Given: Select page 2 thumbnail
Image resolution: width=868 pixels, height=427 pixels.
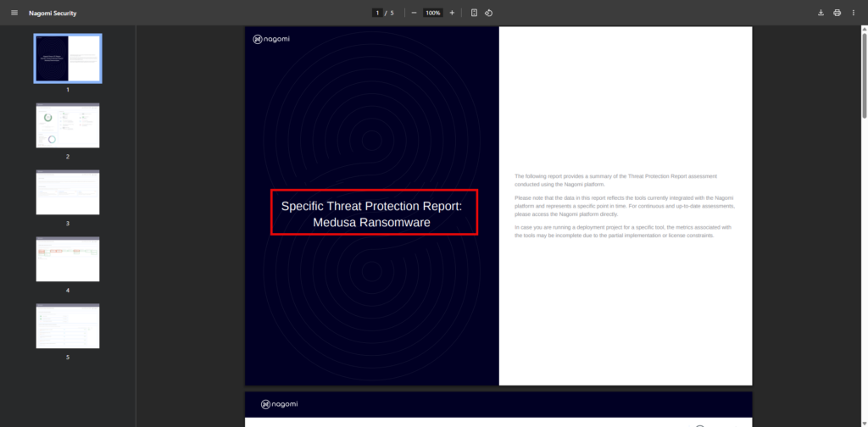Looking at the screenshot, I should (x=68, y=125).
